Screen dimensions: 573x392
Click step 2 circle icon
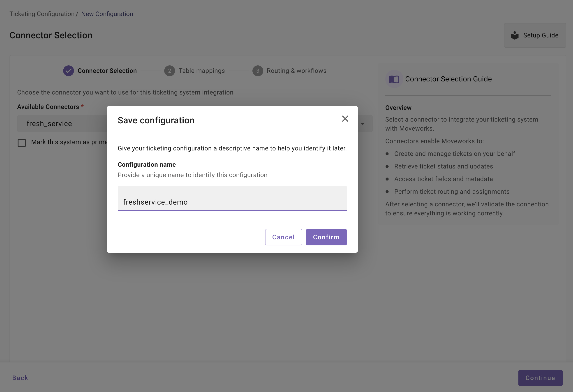[x=169, y=71]
